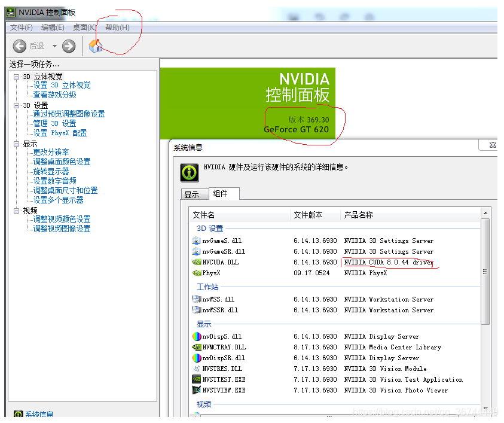Open 旋转显示器 task

(51, 171)
